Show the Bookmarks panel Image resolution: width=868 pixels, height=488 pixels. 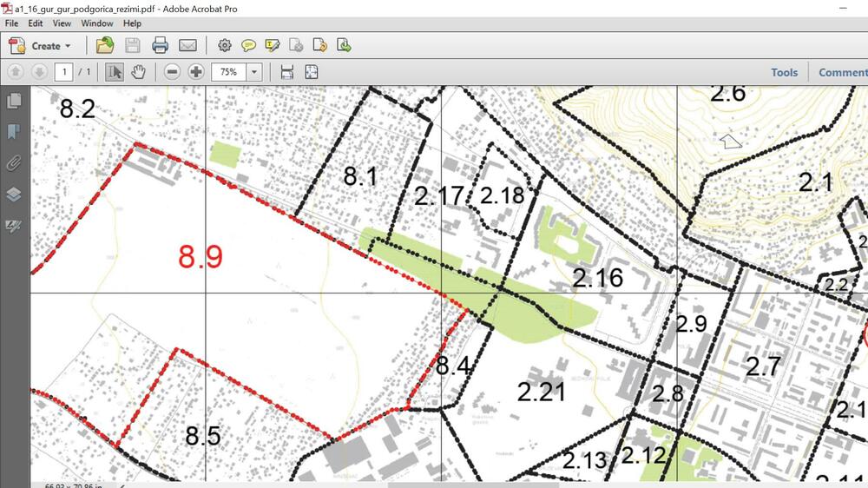pyautogui.click(x=13, y=132)
